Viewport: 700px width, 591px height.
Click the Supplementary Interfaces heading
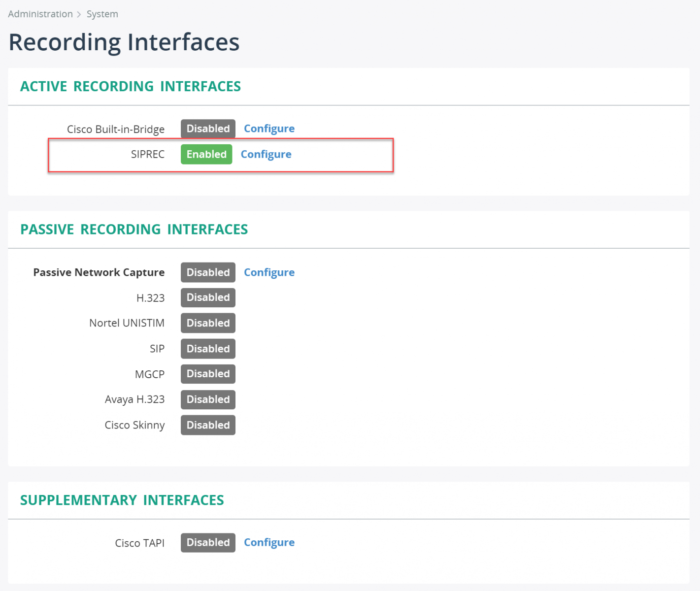pos(122,500)
